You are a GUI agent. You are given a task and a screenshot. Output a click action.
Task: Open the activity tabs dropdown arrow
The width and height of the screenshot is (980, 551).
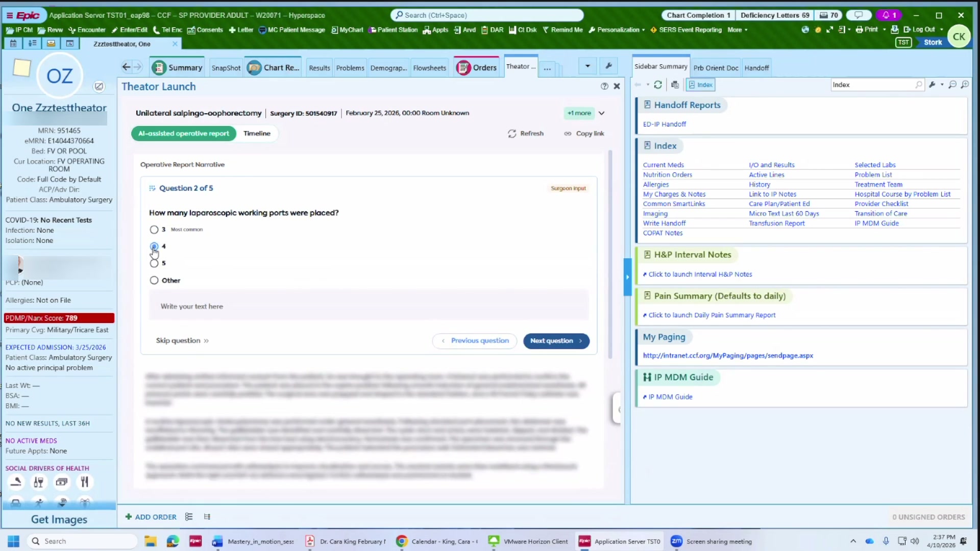click(x=587, y=66)
